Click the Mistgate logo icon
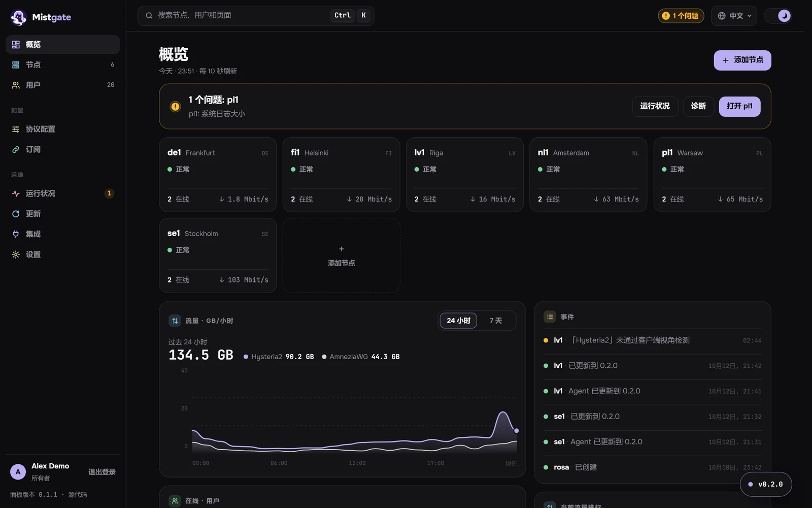The width and height of the screenshot is (812, 508). 19,17
